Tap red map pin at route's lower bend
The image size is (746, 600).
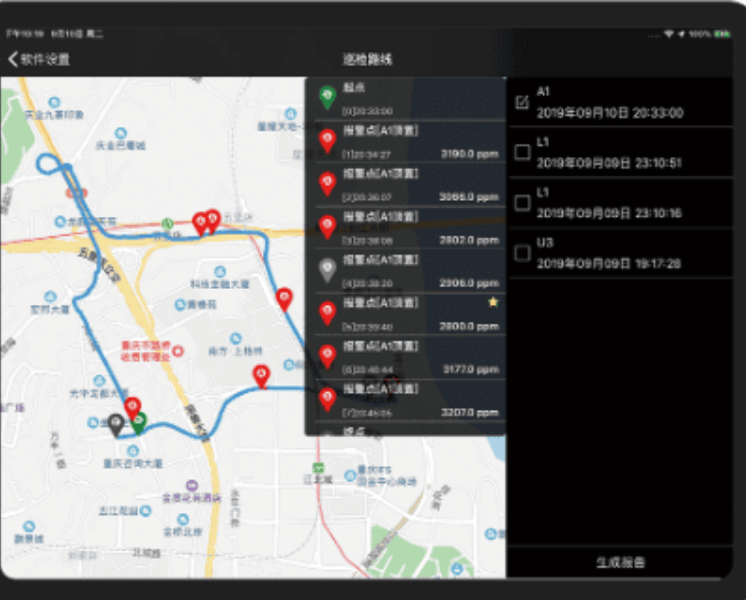click(x=261, y=377)
